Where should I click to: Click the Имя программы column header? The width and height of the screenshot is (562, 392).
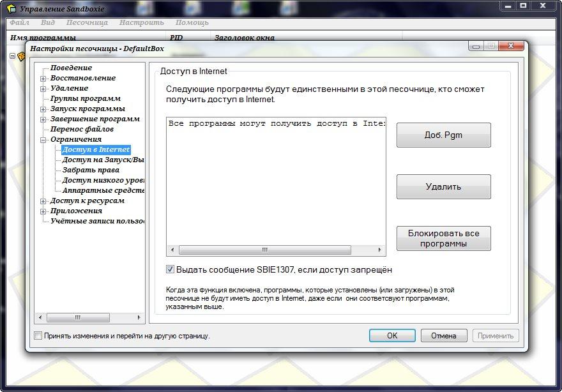point(86,37)
